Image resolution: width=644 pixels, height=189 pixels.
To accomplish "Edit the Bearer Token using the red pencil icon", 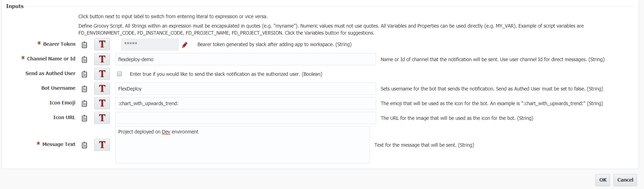I will coord(185,45).
